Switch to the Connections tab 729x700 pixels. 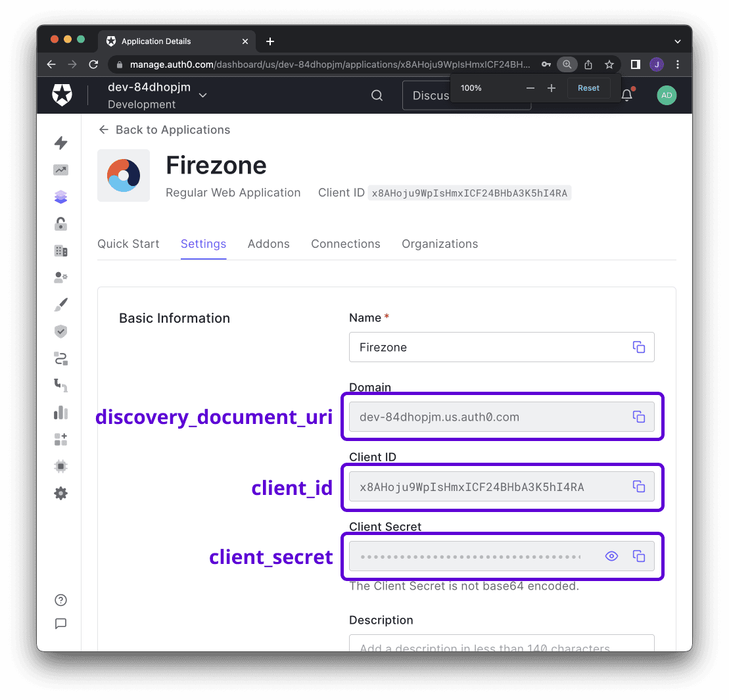(x=345, y=244)
